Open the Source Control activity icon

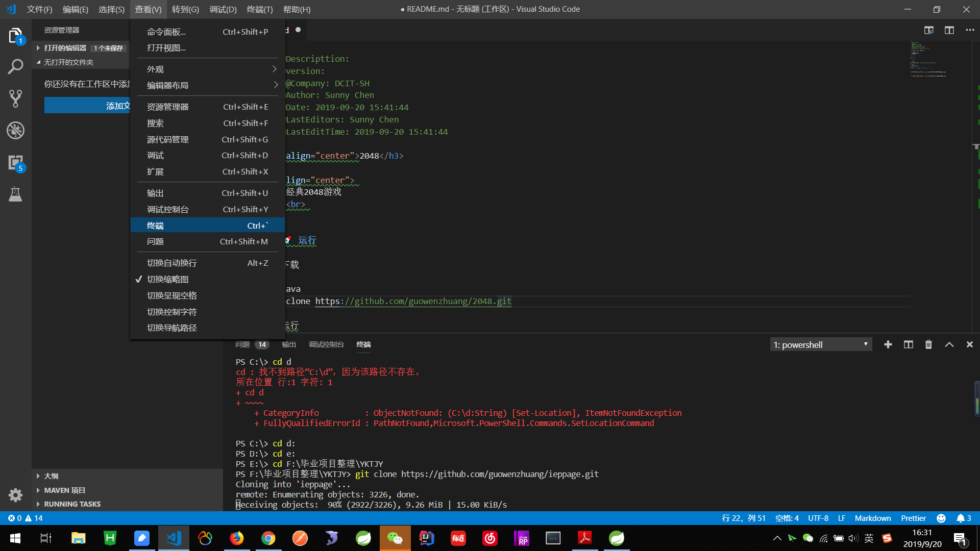point(15,98)
